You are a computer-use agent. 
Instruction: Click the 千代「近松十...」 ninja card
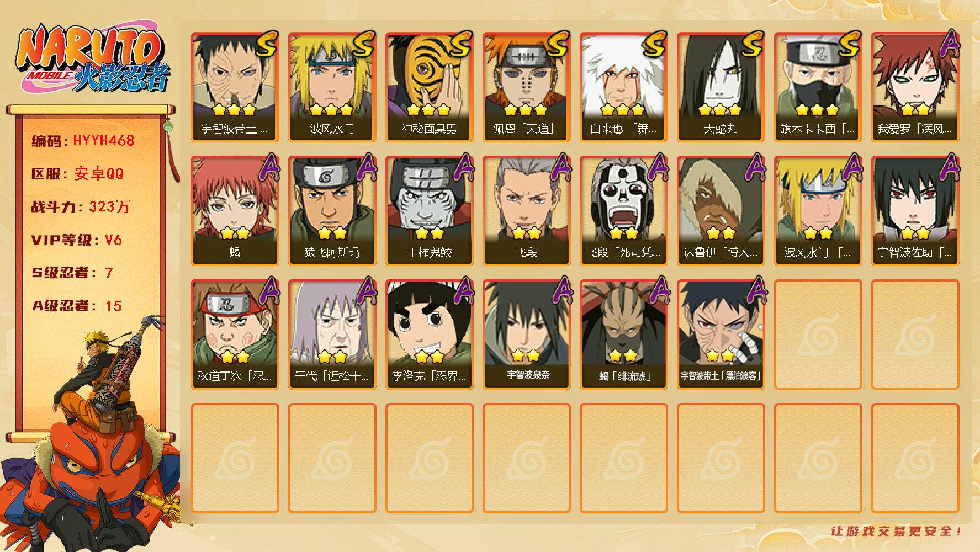332,335
